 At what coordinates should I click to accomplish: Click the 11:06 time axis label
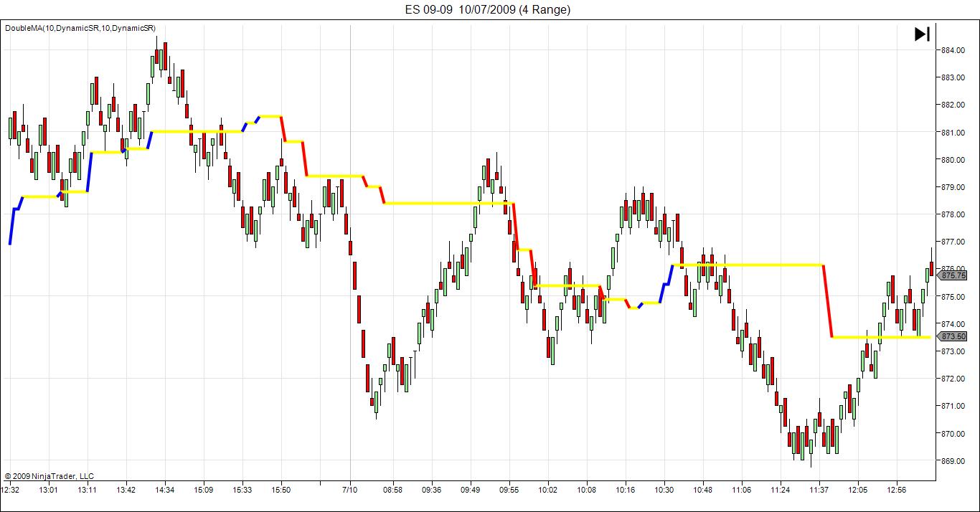(742, 490)
